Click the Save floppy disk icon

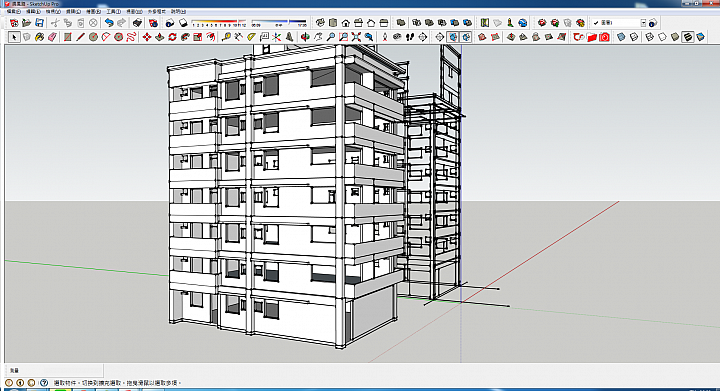(x=39, y=22)
